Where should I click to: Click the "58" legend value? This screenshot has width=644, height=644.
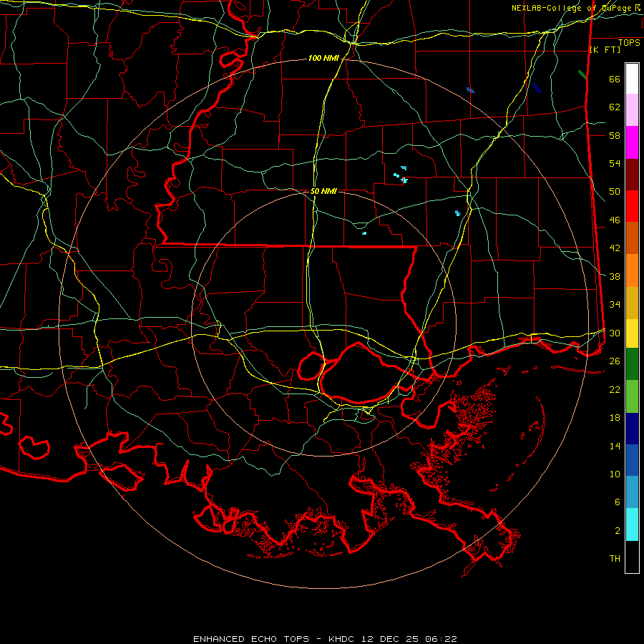[615, 135]
